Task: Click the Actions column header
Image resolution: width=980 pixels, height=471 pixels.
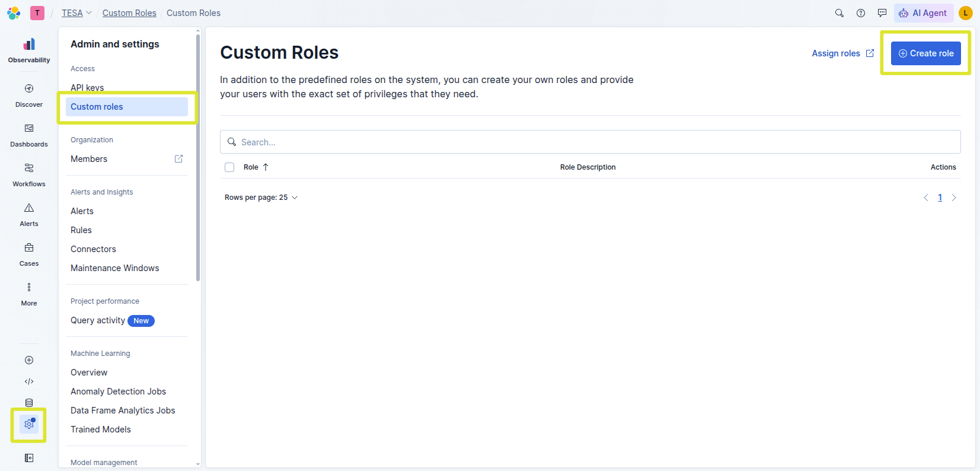Action: point(943,167)
